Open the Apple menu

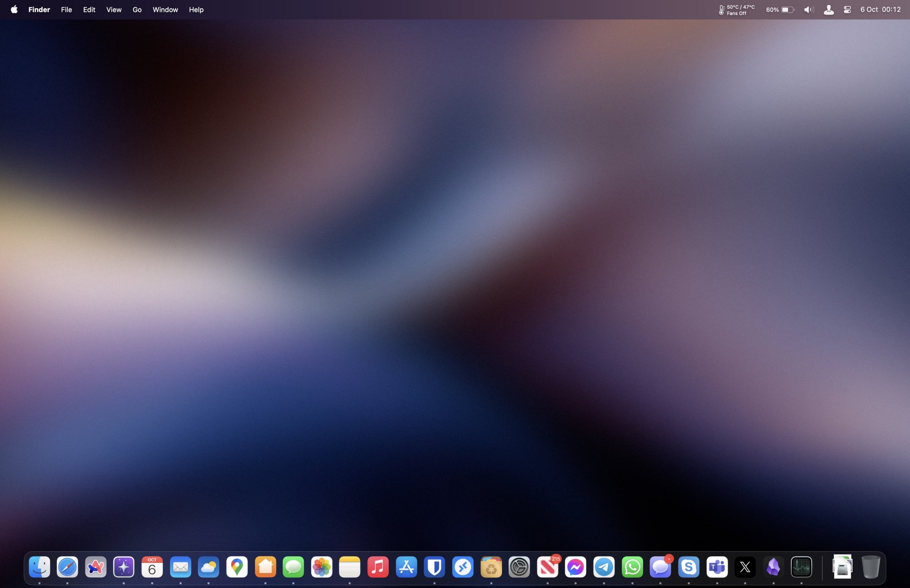(x=14, y=10)
